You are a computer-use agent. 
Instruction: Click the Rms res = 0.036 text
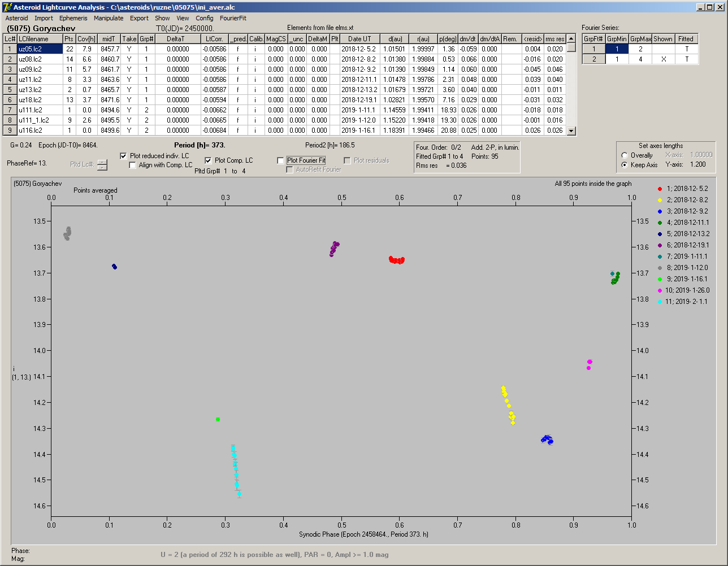tap(441, 166)
